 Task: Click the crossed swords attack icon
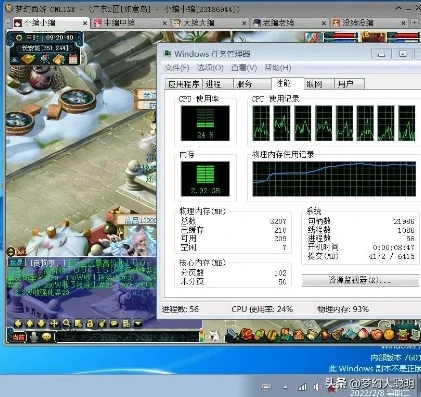coord(233,334)
